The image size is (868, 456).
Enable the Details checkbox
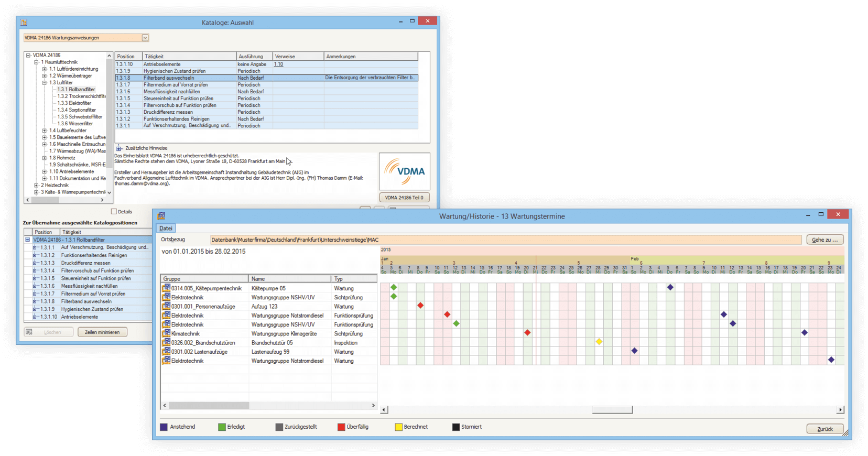[114, 212]
